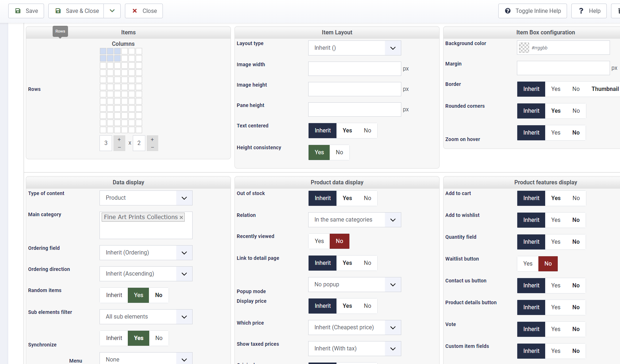This screenshot has height=364, width=620.
Task: Open the Save & Close dropdown arrow
Action: coord(112,11)
